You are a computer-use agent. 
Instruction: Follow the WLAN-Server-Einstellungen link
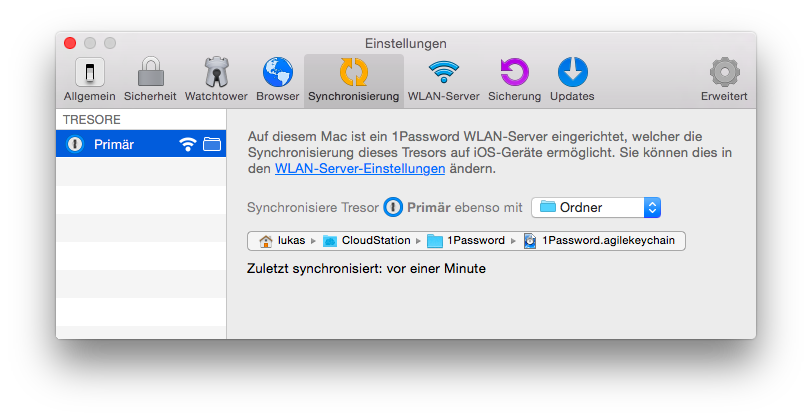coord(360,168)
